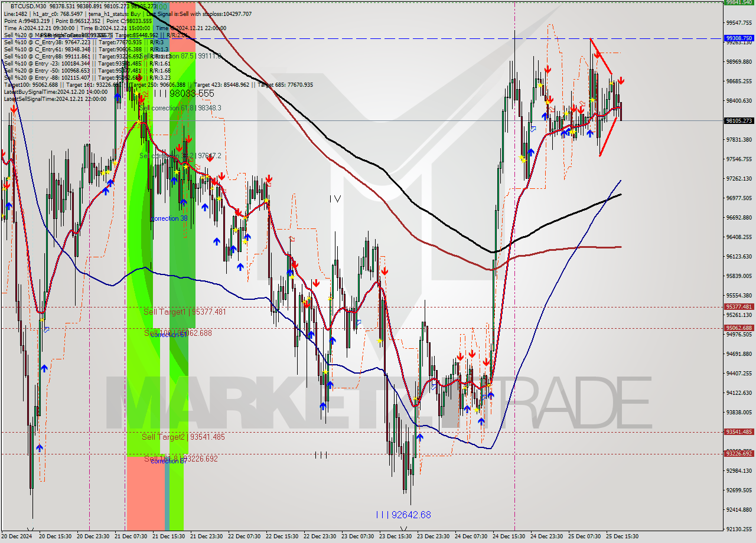The width and height of the screenshot is (756, 543).
Task: Click the 98969.880 price tick
Action: coord(739,61)
